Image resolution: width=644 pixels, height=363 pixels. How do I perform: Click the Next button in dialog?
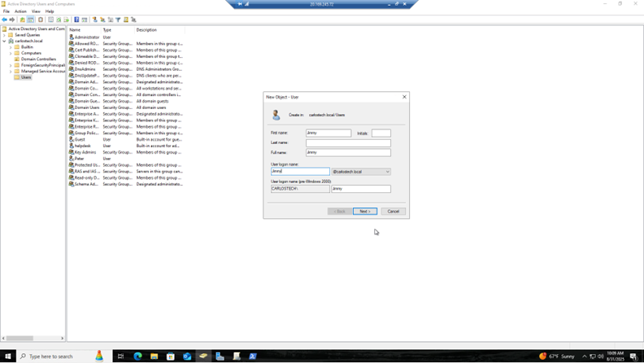pyautogui.click(x=364, y=212)
